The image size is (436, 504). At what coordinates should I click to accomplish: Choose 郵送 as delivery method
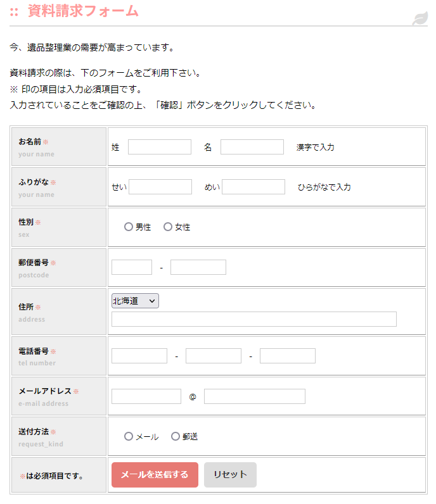(176, 436)
